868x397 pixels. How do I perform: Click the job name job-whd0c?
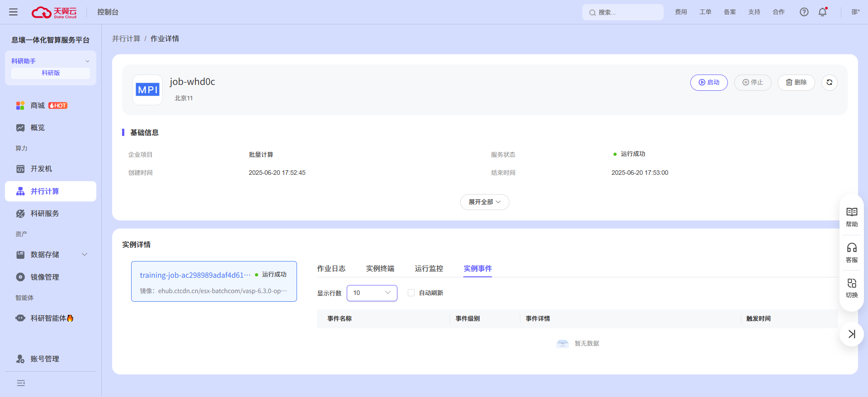point(192,82)
